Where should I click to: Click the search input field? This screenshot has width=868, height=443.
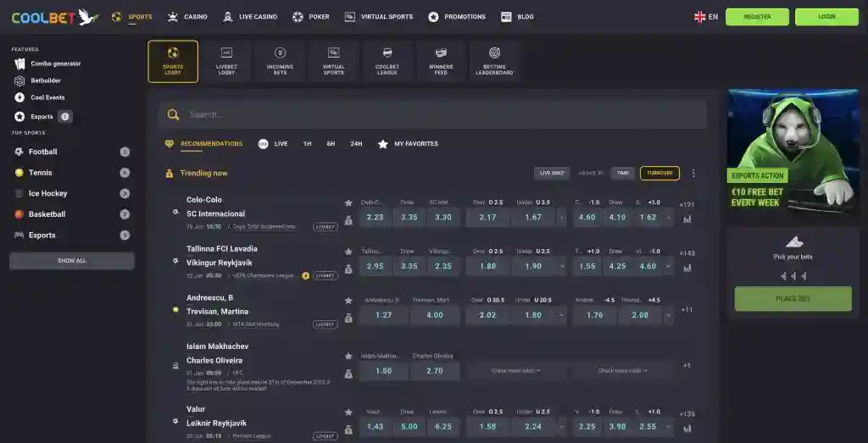click(432, 115)
